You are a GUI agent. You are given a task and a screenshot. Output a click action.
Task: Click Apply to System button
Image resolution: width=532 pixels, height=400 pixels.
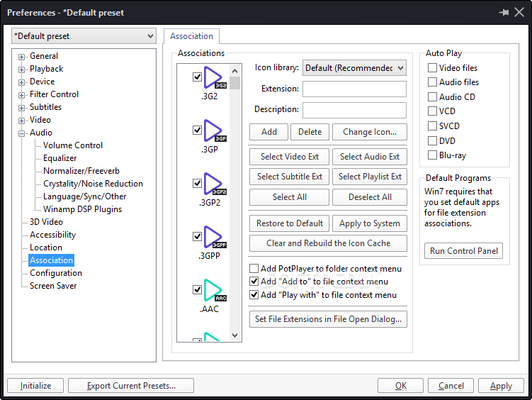370,223
